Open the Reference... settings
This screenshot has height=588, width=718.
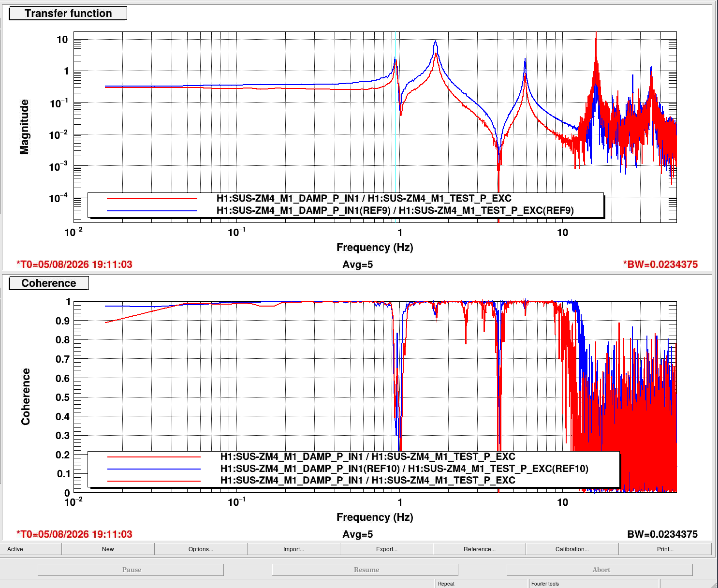point(479,549)
